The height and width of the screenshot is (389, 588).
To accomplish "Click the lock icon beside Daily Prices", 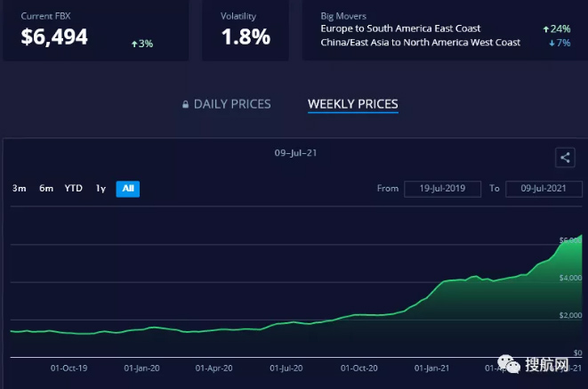I will (185, 105).
